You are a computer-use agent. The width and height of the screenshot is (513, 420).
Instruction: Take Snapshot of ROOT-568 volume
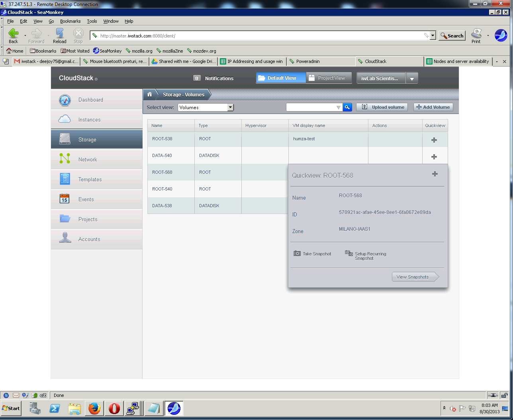pos(313,254)
